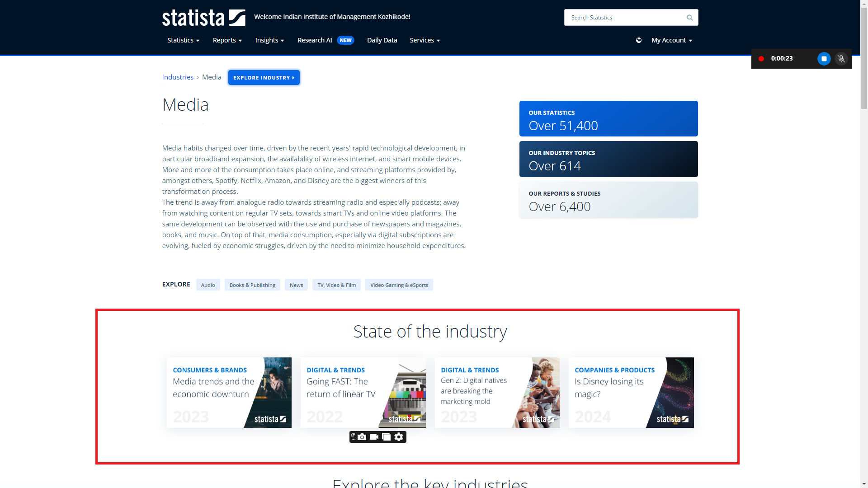
Task: Click the globe language icon
Action: (x=639, y=40)
